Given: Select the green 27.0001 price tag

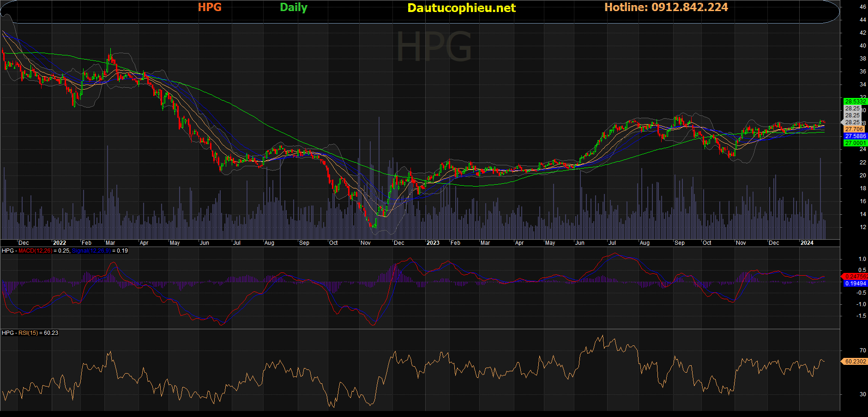Looking at the screenshot, I should [x=855, y=143].
